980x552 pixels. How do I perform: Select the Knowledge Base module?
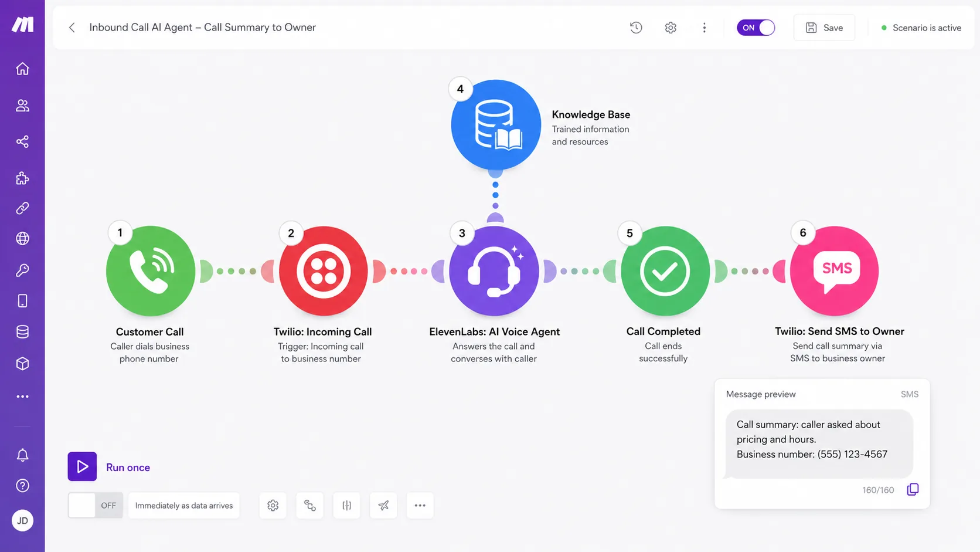pyautogui.click(x=496, y=124)
